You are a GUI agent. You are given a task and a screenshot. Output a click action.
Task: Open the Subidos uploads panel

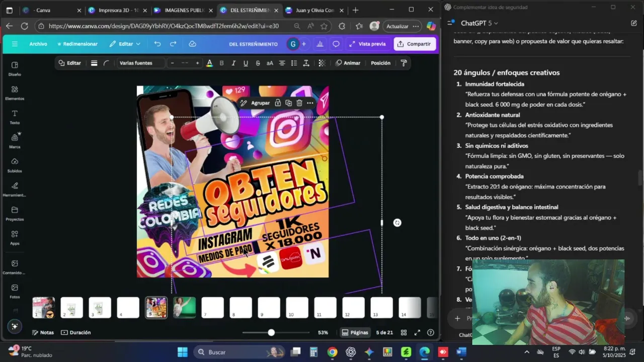pyautogui.click(x=15, y=165)
